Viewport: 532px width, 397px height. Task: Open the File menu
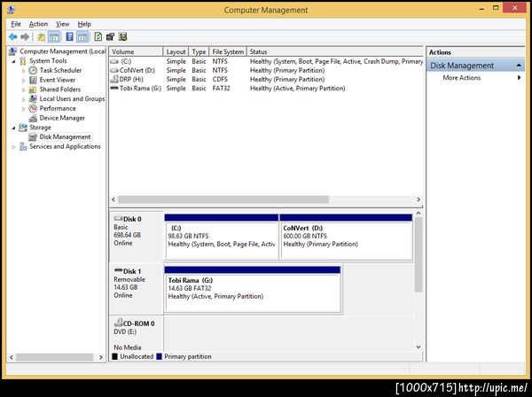tap(16, 24)
